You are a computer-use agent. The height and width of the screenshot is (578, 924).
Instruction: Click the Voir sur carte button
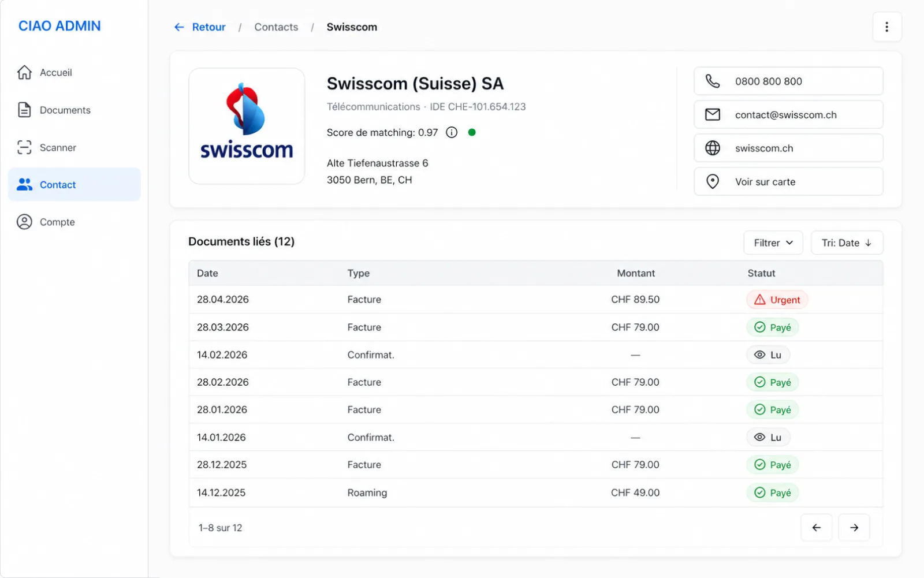click(788, 182)
